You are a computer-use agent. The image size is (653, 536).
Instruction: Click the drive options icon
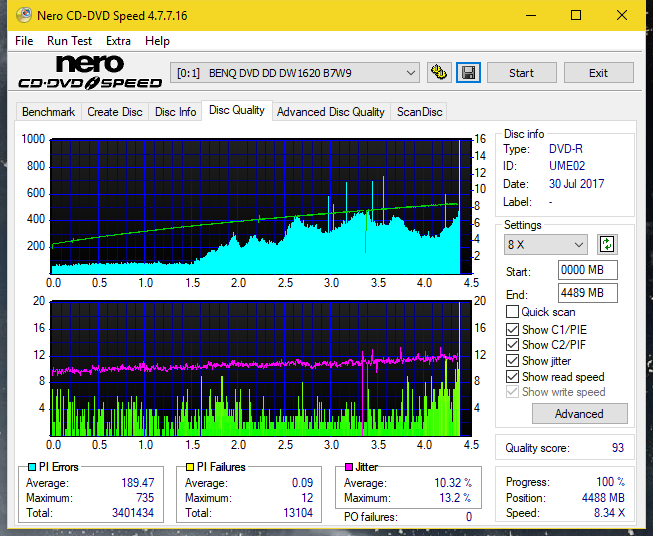click(439, 73)
